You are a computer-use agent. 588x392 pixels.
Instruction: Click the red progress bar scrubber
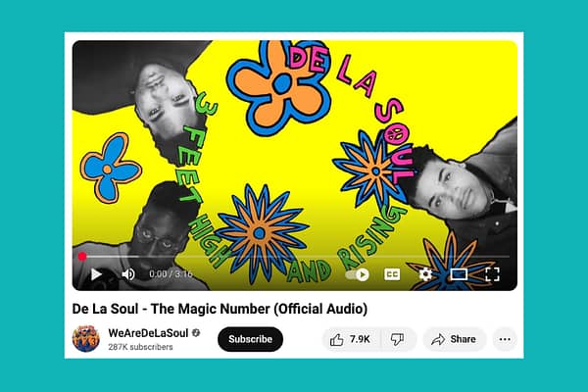(82, 257)
